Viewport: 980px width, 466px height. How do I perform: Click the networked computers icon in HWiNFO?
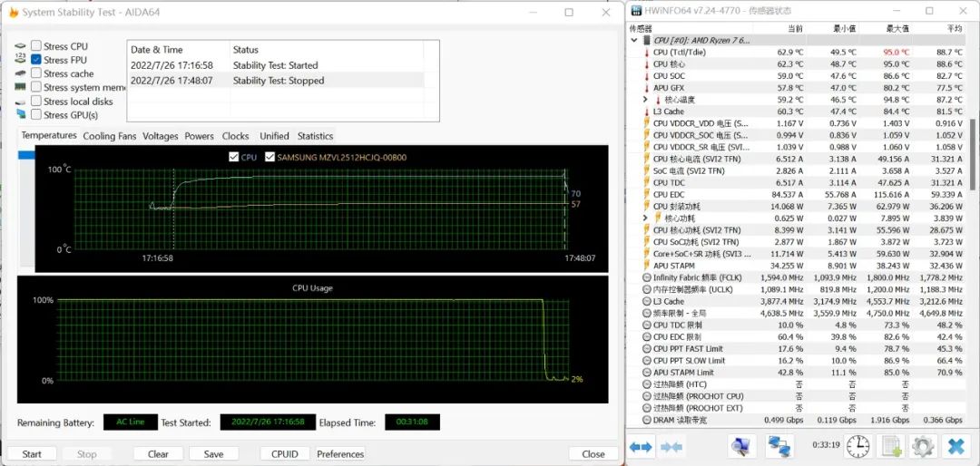pyautogui.click(x=779, y=446)
